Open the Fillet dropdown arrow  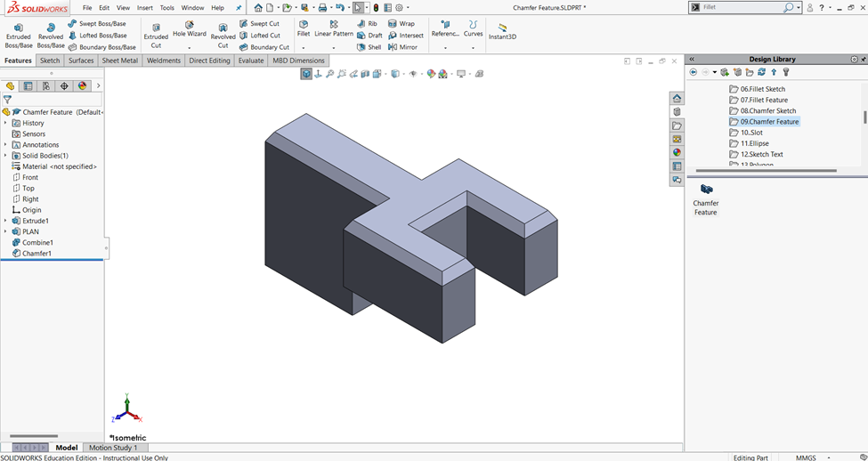304,48
